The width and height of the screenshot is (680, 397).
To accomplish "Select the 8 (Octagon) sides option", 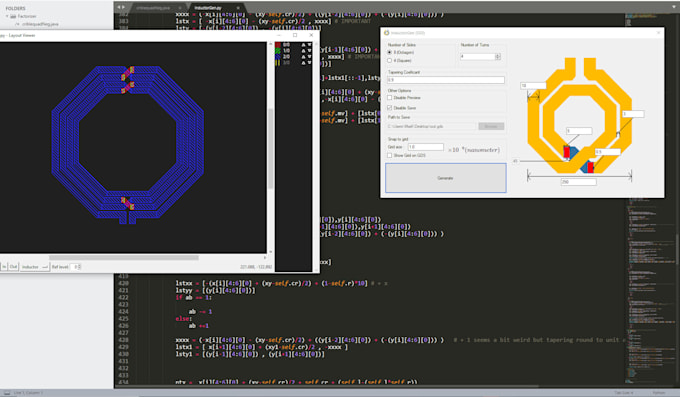I will (x=389, y=52).
